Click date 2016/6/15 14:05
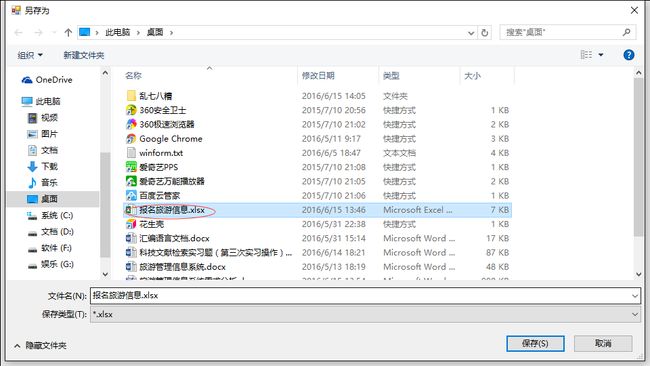The height and width of the screenshot is (366, 650). tap(334, 96)
